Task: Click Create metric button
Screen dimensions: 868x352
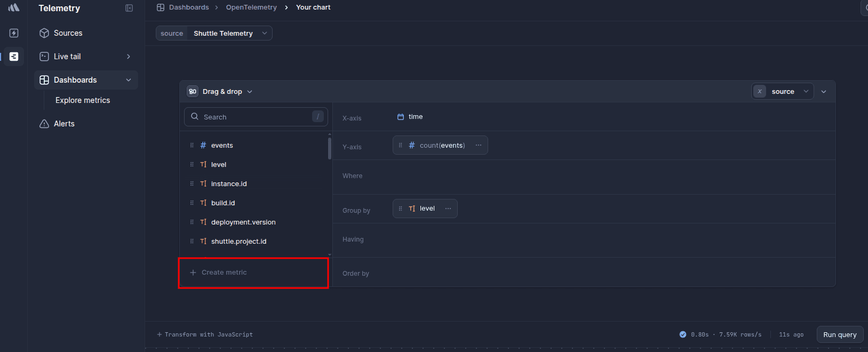Action: click(224, 273)
